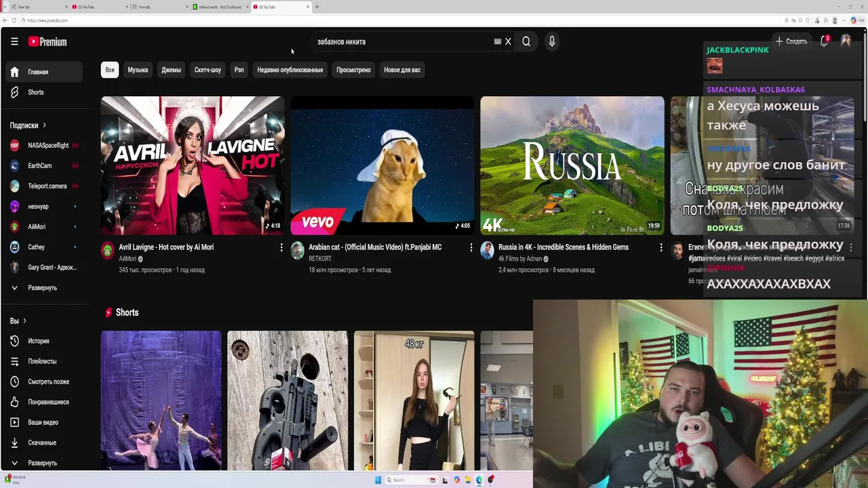Click Arabian cat vevo thumbnail
This screenshot has width=868, height=488.
[x=382, y=165]
